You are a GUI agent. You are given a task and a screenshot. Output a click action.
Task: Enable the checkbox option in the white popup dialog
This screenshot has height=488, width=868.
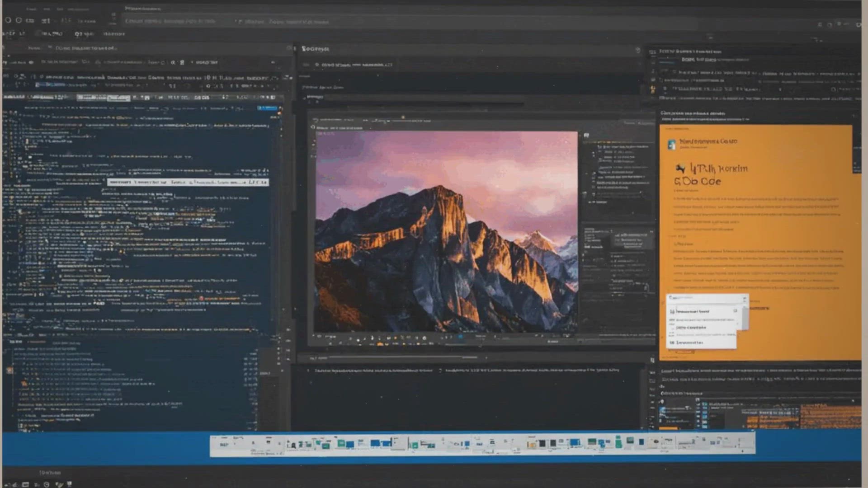coord(736,311)
